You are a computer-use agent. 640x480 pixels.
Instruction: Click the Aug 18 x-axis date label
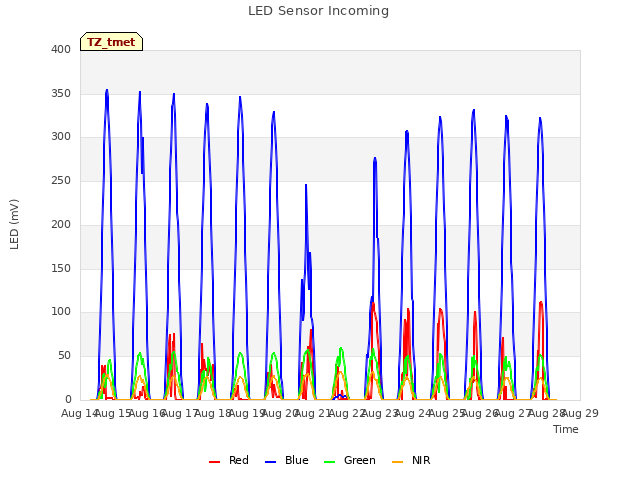213,413
